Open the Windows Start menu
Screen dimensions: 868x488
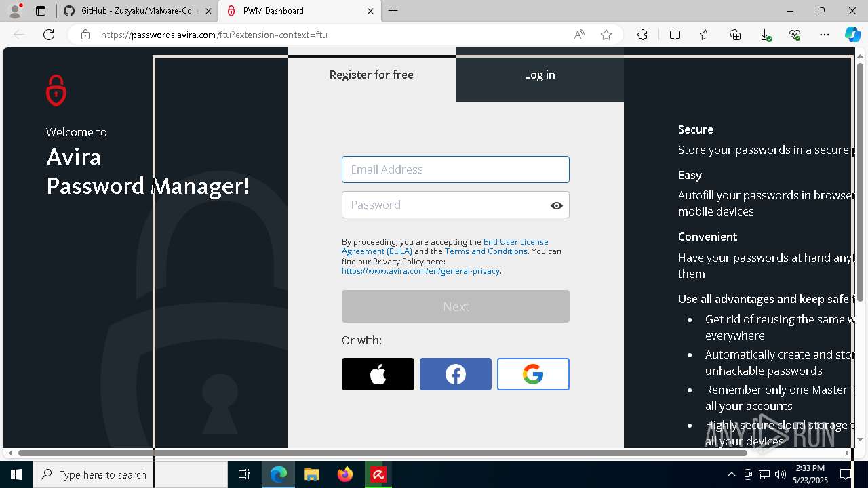[16, 474]
